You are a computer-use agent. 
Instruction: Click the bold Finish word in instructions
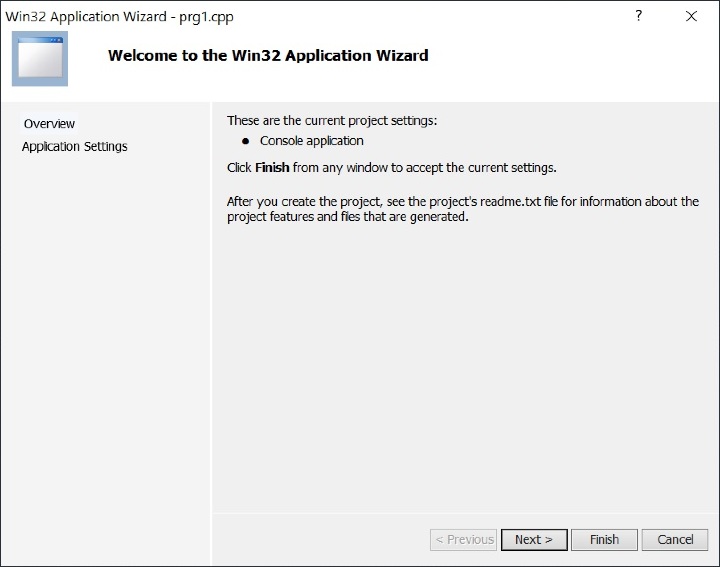(272, 167)
